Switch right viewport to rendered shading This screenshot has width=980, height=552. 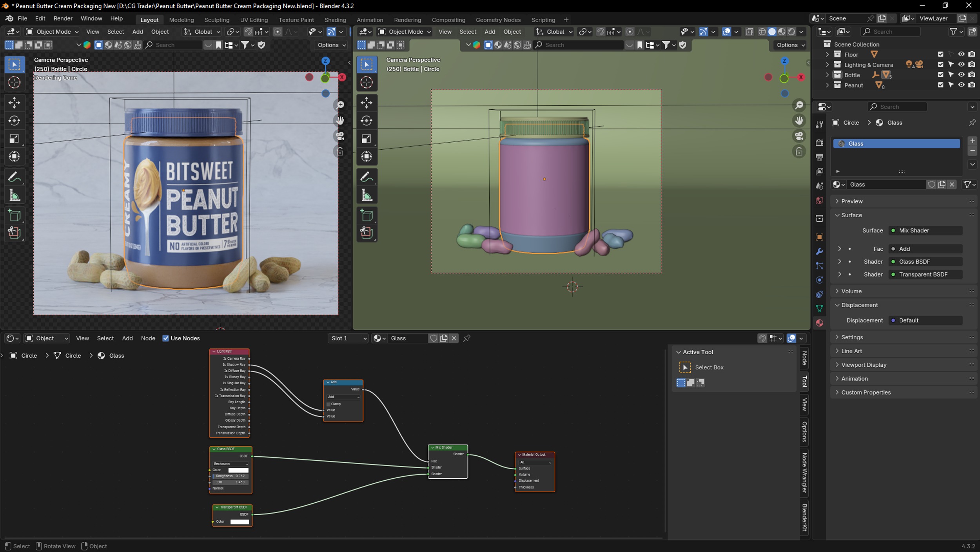click(x=791, y=32)
